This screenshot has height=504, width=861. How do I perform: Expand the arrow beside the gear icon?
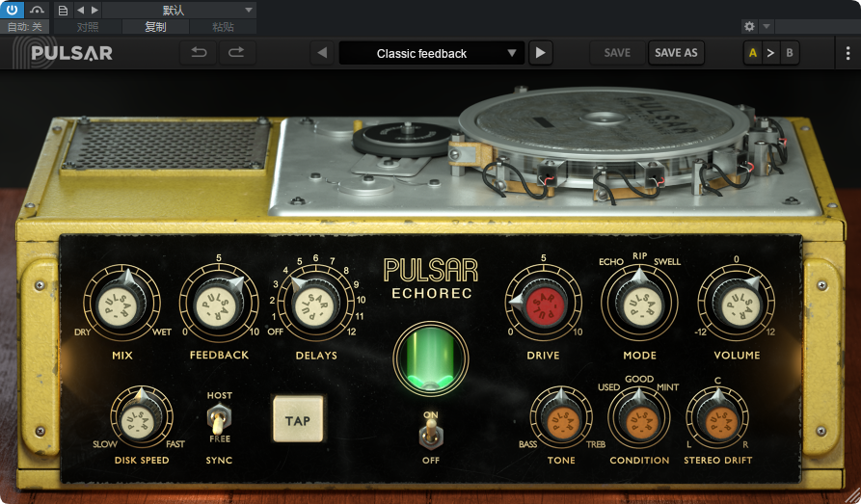pos(767,26)
